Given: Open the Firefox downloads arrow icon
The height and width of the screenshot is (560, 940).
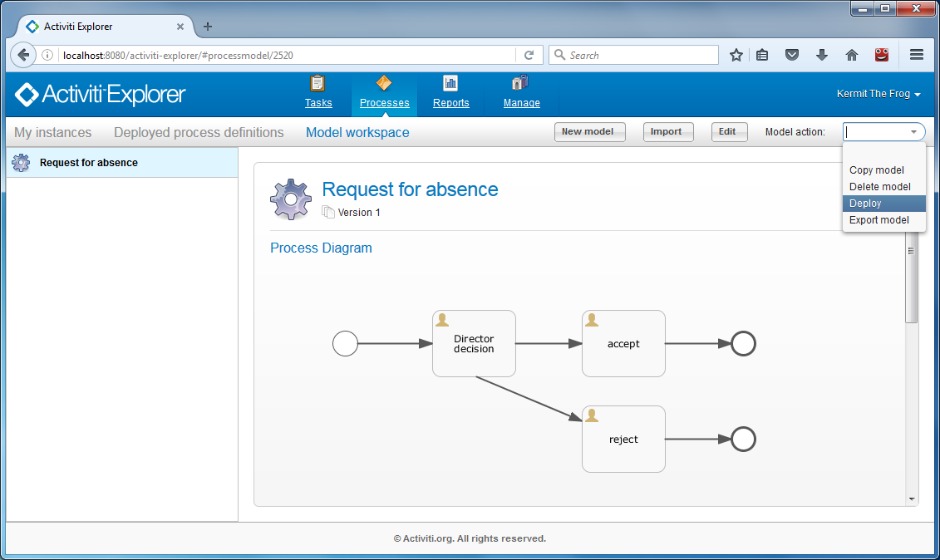Looking at the screenshot, I should pyautogui.click(x=821, y=55).
